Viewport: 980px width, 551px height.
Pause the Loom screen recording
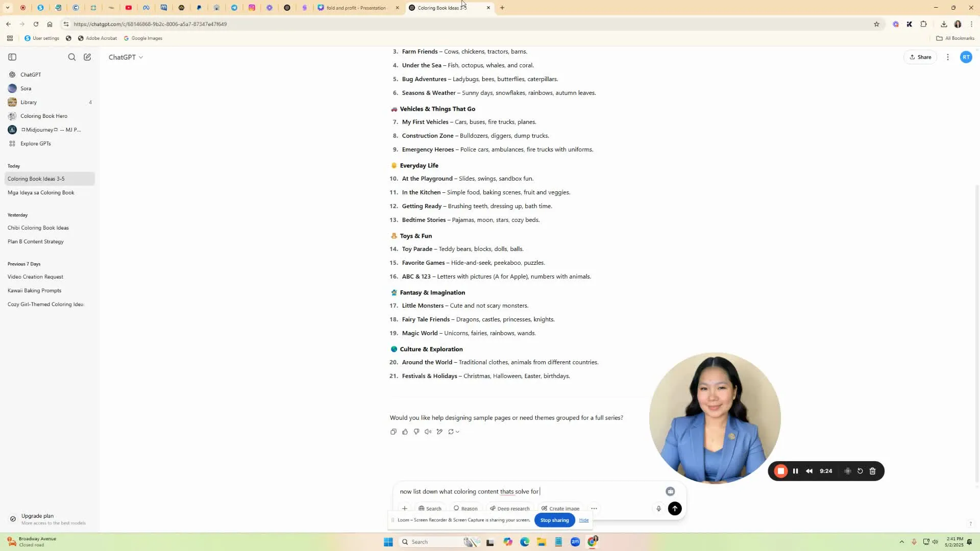[795, 471]
